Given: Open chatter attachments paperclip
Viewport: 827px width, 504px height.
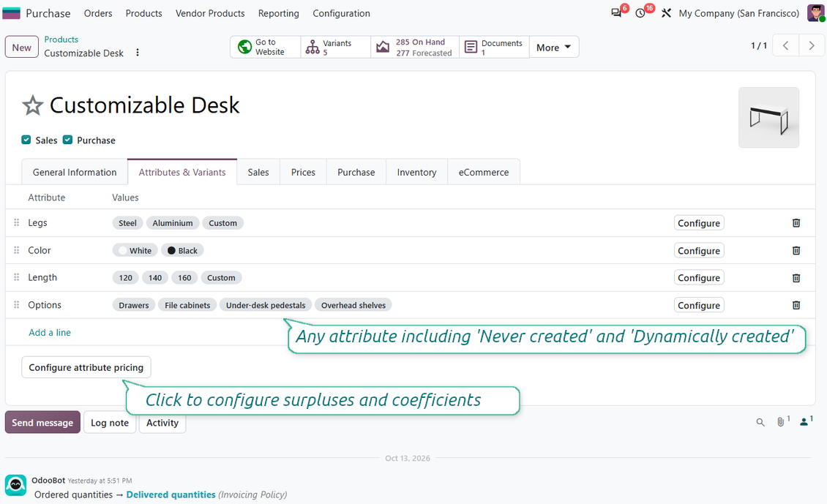Looking at the screenshot, I should tap(781, 422).
